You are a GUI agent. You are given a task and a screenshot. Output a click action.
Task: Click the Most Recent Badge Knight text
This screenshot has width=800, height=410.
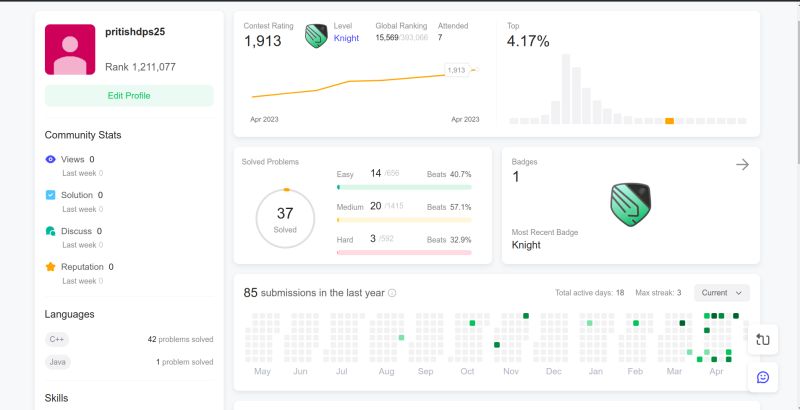coord(526,245)
